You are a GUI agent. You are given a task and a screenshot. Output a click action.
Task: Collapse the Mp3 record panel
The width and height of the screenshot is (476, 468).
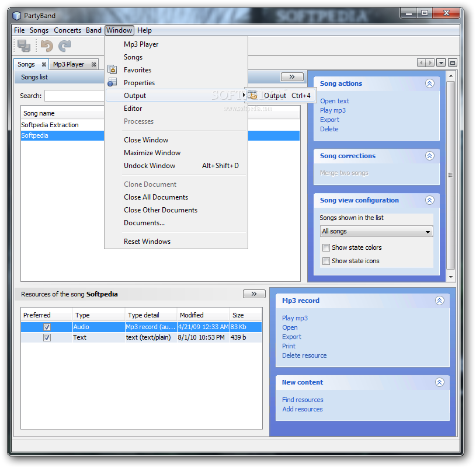(439, 301)
